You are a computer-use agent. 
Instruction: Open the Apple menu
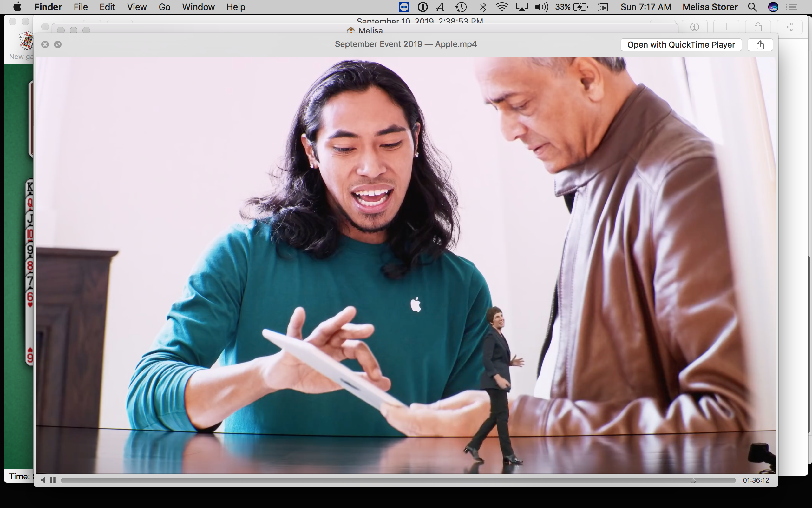(x=17, y=7)
